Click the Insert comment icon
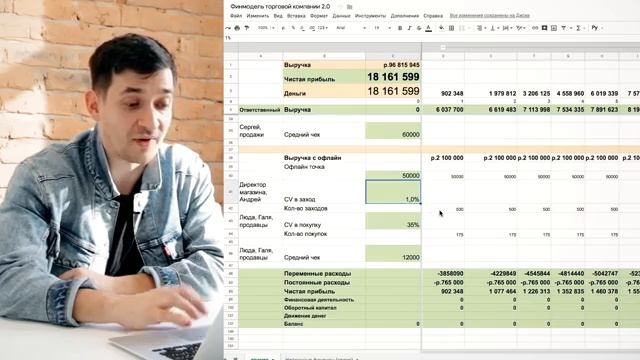This screenshot has height=360, width=640. click(x=544, y=28)
